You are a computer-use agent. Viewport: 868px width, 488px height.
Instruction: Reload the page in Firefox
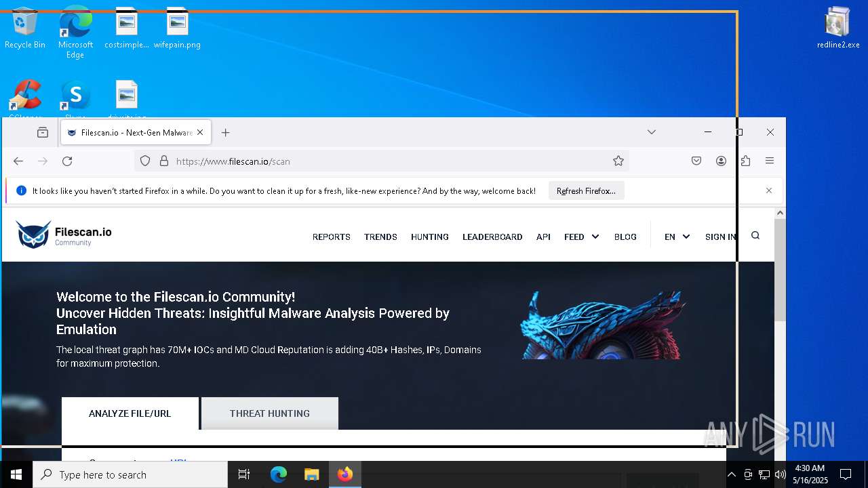pyautogui.click(x=67, y=161)
